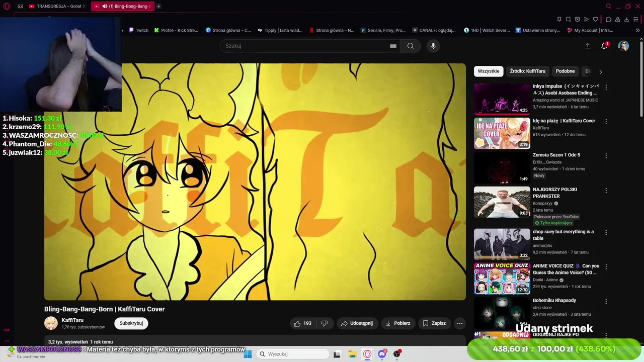This screenshot has width=644, height=362.
Task: Open the NAJGORSZY POLSKI PRANKSTER video title
Action: coord(554,193)
